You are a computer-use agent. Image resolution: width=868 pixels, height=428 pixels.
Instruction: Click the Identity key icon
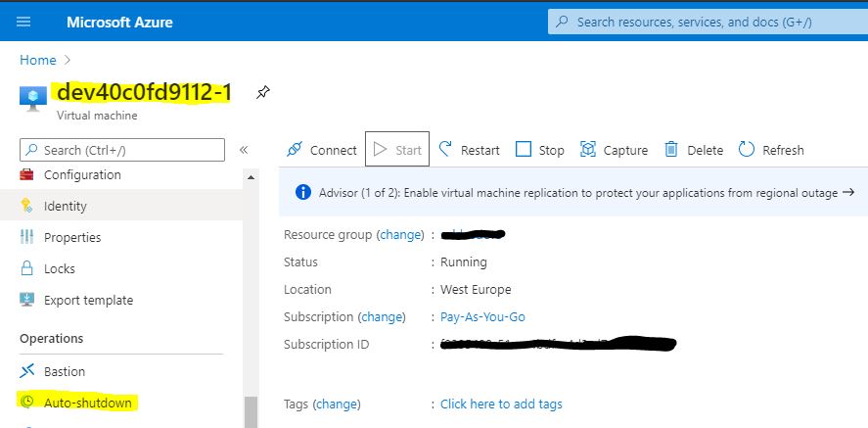coord(26,206)
